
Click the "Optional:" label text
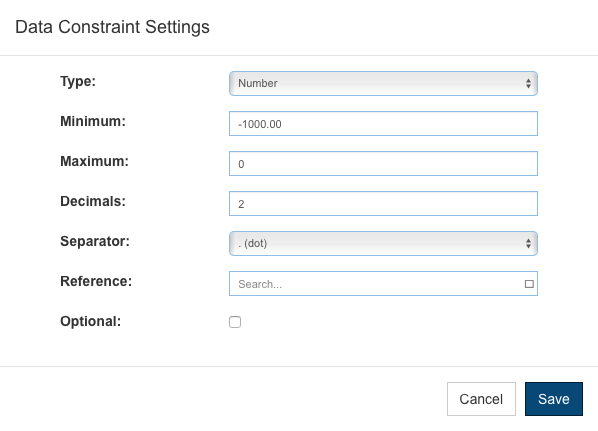(90, 321)
